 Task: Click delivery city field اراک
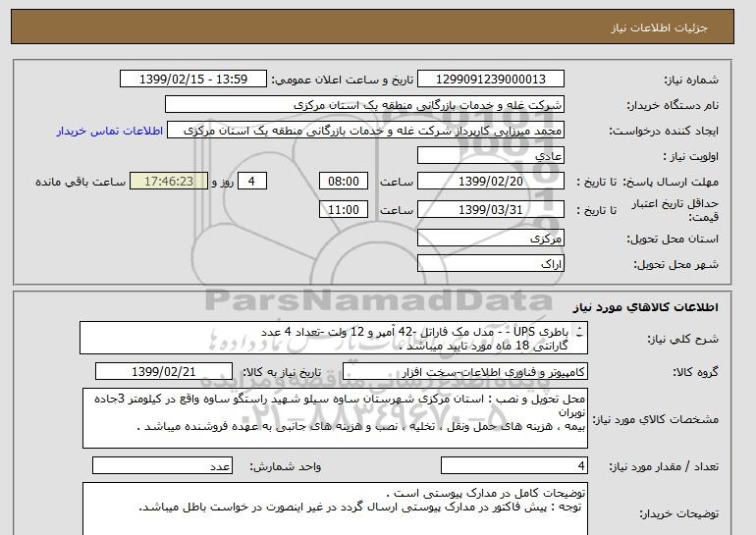tap(491, 264)
